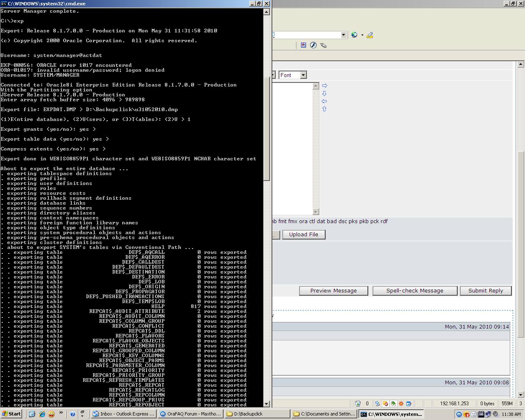Image resolution: width=525 pixels, height=420 pixels.
Task: Click the REPCAT$_AUDIT_ATTRIBUTE table row in cmd
Action: (123, 311)
